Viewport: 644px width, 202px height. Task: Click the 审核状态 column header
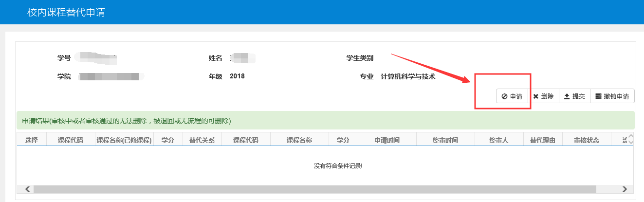click(586, 140)
